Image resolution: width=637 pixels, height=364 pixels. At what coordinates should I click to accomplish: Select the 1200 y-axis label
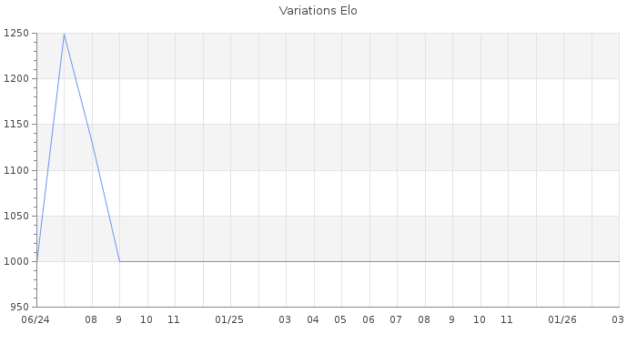tap(15, 79)
